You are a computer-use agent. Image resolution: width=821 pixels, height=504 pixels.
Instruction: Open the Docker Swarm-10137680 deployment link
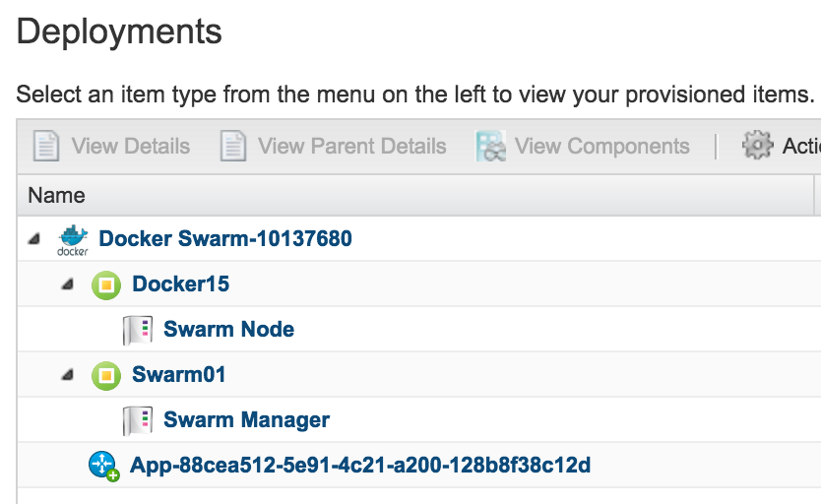(x=225, y=238)
